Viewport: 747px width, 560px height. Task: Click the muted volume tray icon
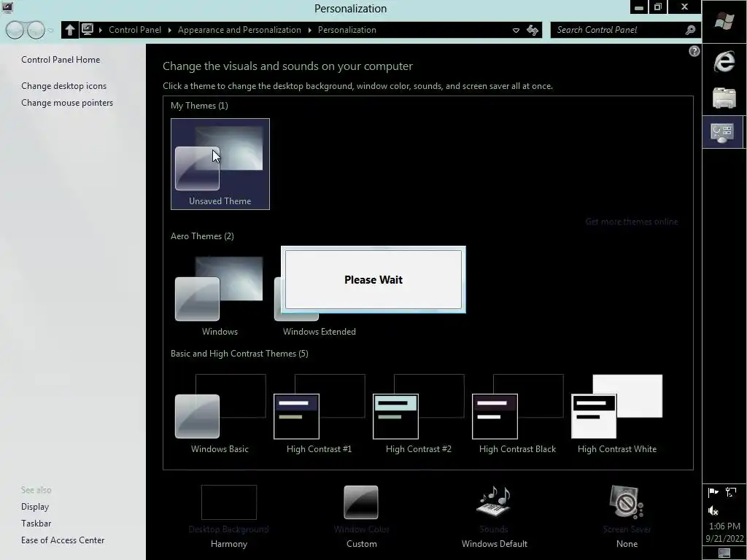pos(713,511)
